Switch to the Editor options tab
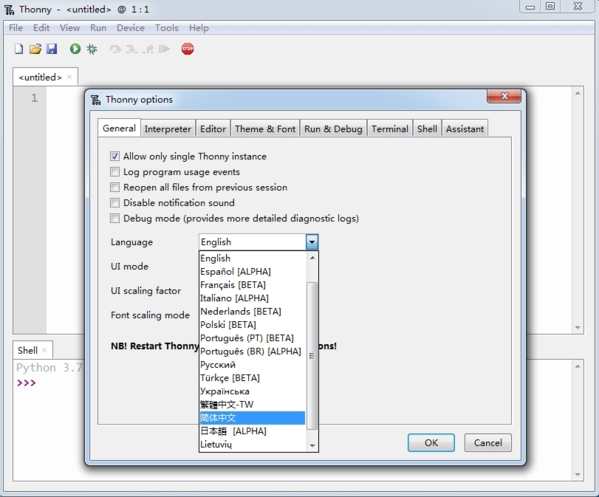Screen dimensions: 599x497 [213, 129]
